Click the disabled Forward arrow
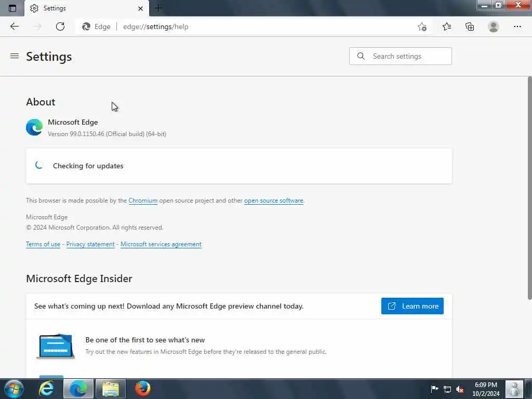Image resolution: width=532 pixels, height=399 pixels. tap(37, 26)
